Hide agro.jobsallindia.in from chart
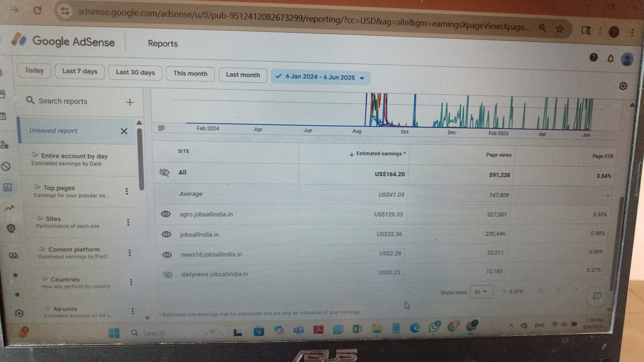 (166, 214)
